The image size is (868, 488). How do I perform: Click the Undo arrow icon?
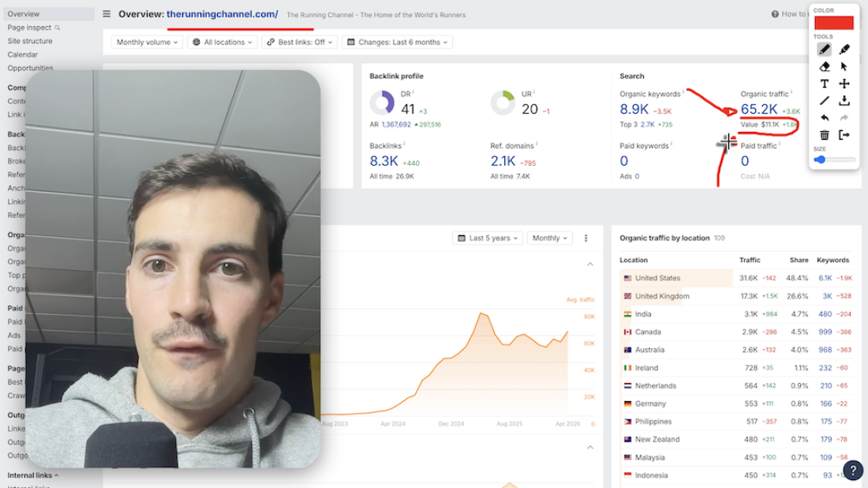coord(825,117)
